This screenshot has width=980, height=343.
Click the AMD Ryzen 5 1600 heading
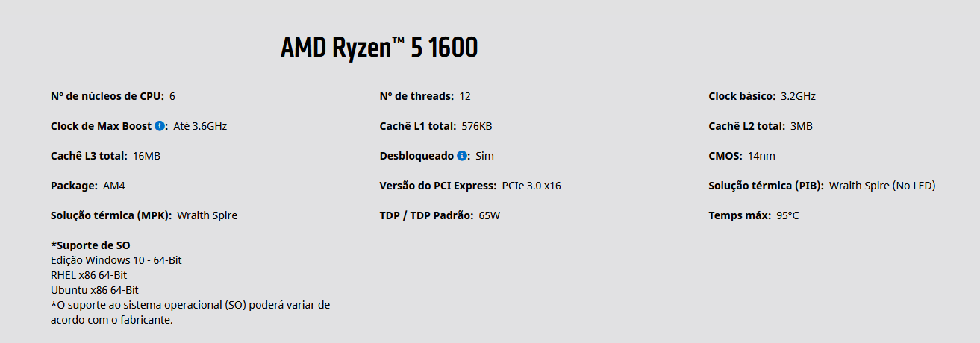coord(379,48)
